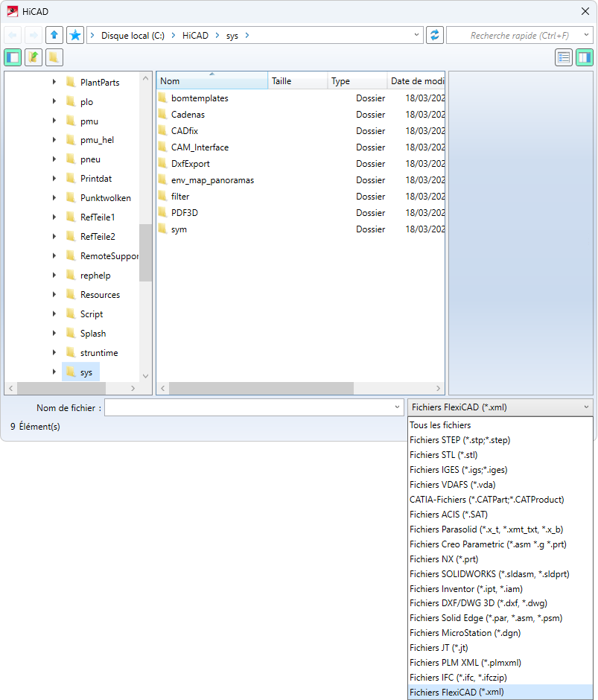598x700 pixels.
Task: Toggle the preview pane on the right
Action: tap(584, 57)
